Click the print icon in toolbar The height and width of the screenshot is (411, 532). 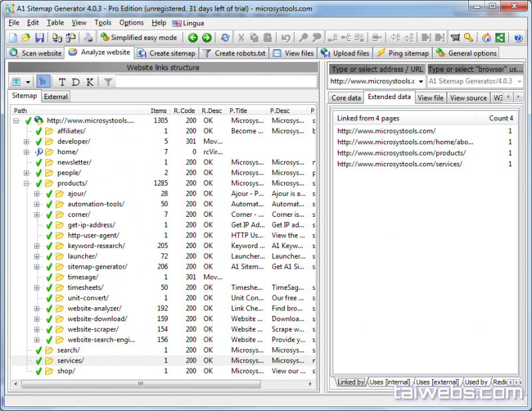[88, 38]
